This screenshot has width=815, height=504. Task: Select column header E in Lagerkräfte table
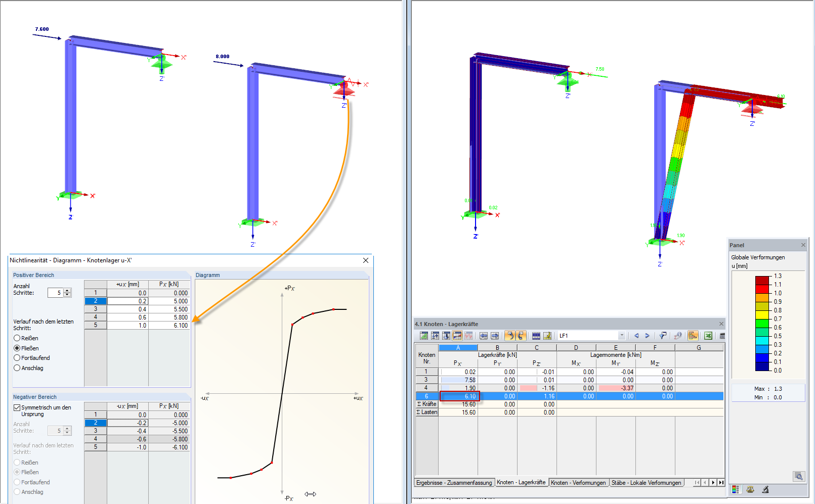tap(616, 348)
